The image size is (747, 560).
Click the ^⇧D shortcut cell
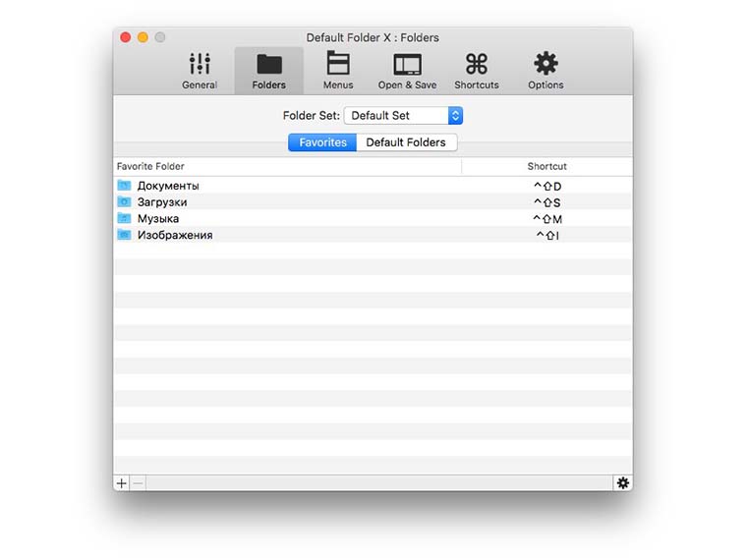tap(547, 187)
